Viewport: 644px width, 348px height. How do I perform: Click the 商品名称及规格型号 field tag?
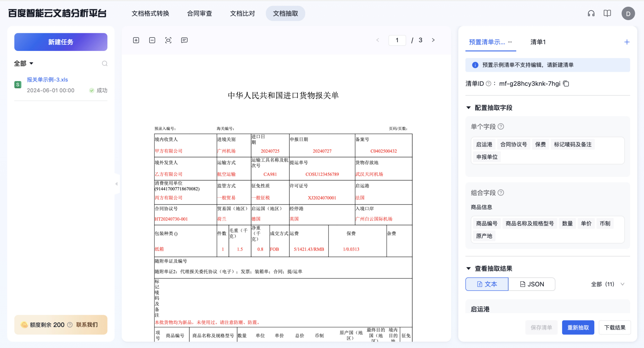pyautogui.click(x=530, y=223)
